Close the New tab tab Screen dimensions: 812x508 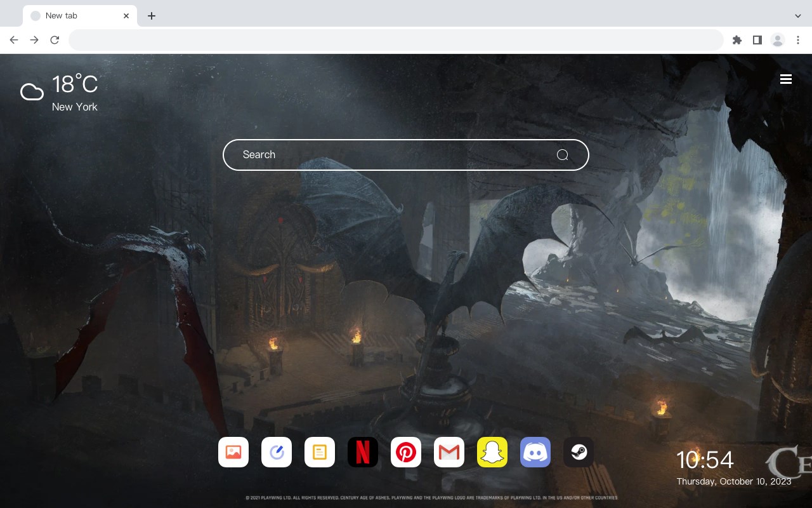pos(126,16)
